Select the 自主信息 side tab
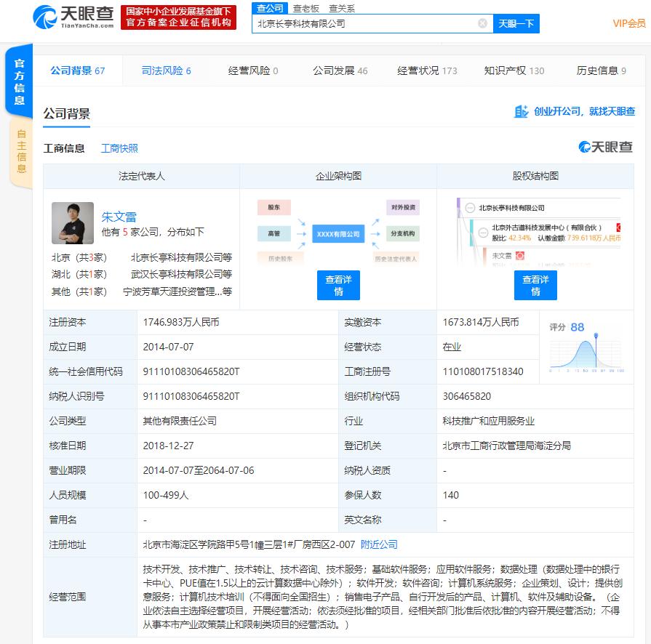Viewport: 651px width, 644px height. [x=21, y=151]
